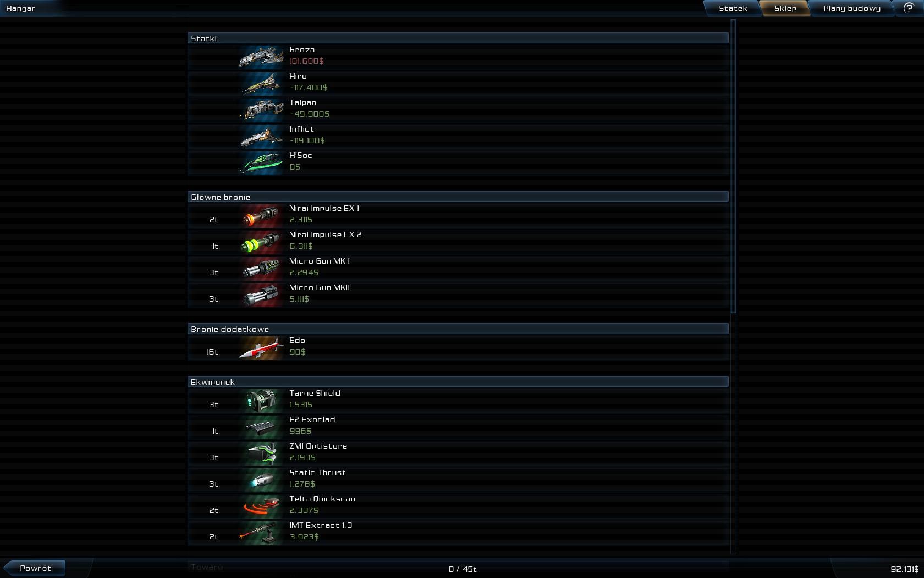
Task: Select the Hiro ship icon
Action: point(261,83)
